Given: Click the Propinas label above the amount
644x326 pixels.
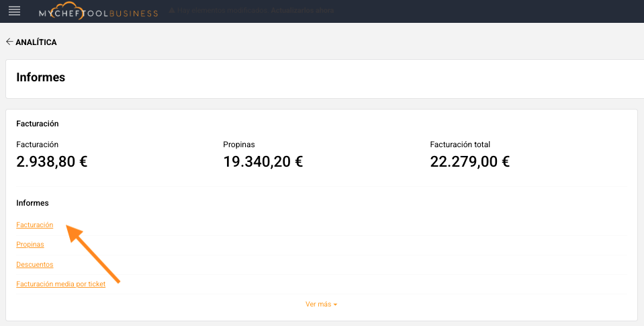Looking at the screenshot, I should click(x=239, y=145).
